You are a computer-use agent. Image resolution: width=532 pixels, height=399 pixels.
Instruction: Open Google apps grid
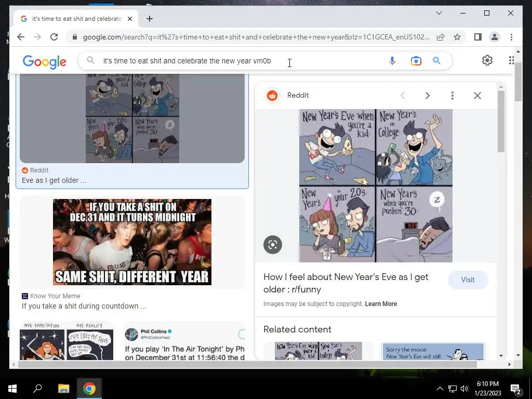511,60
